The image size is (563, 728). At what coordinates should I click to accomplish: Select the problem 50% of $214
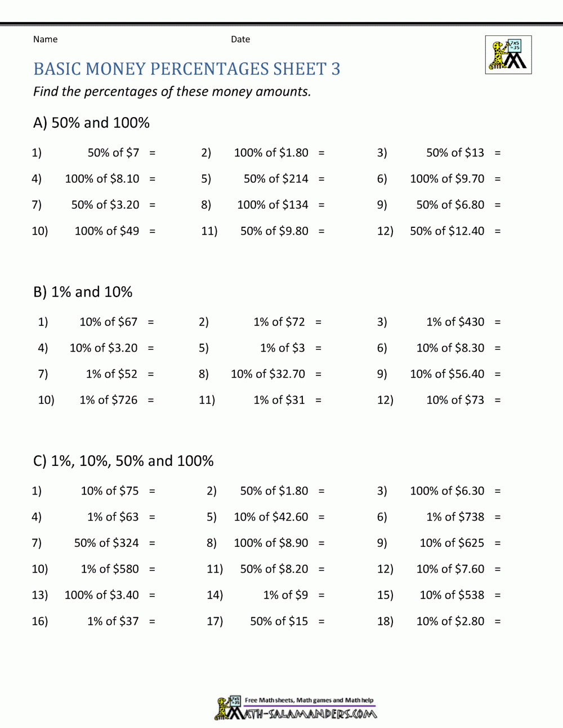coord(276,179)
